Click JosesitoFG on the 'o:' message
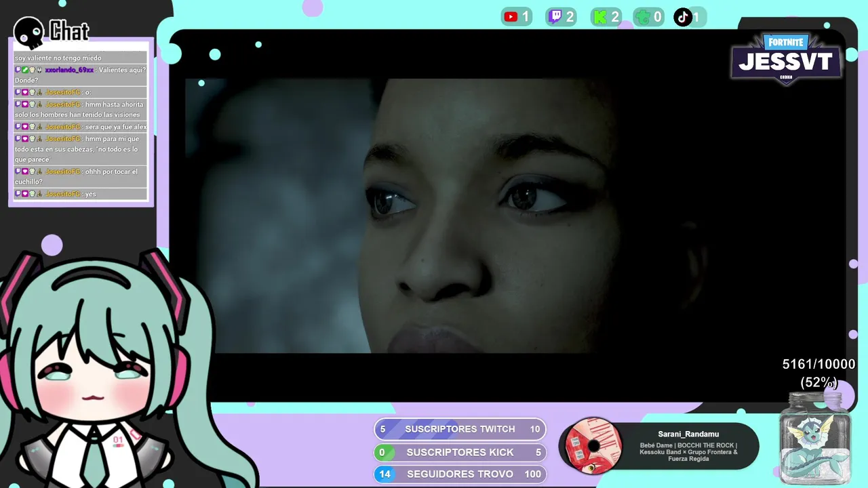 point(62,92)
